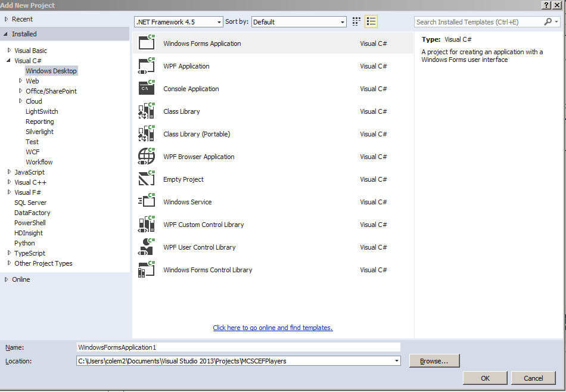The width and height of the screenshot is (566, 392).
Task: Expand the Office/SharePoint node
Action: pos(20,91)
